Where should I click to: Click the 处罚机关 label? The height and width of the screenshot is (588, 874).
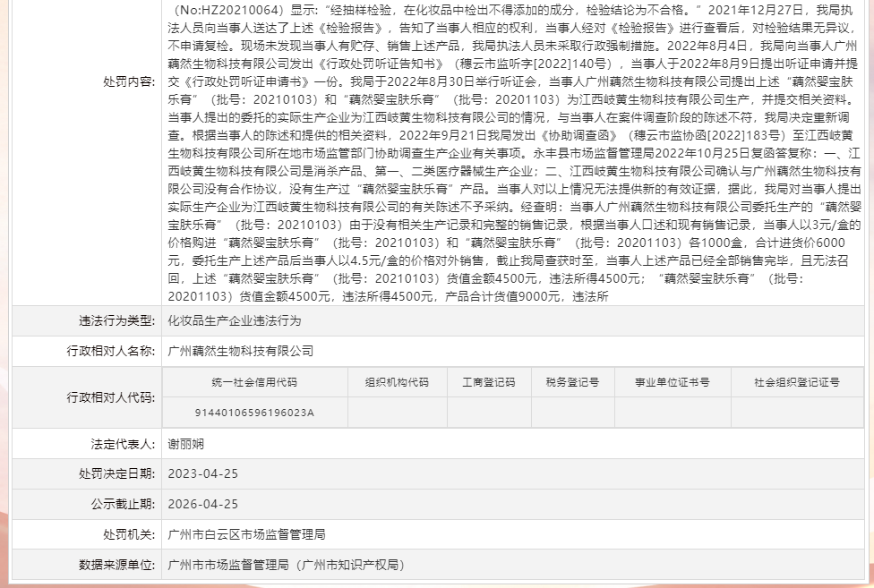129,534
